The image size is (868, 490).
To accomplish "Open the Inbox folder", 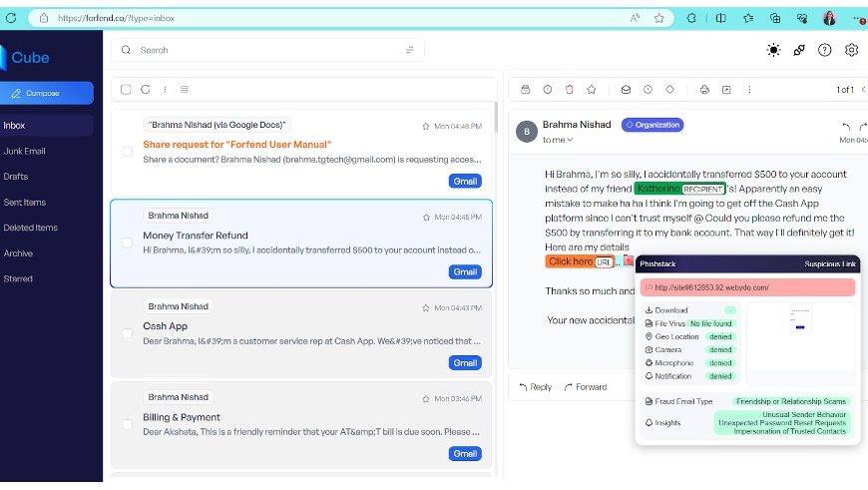I will point(47,125).
